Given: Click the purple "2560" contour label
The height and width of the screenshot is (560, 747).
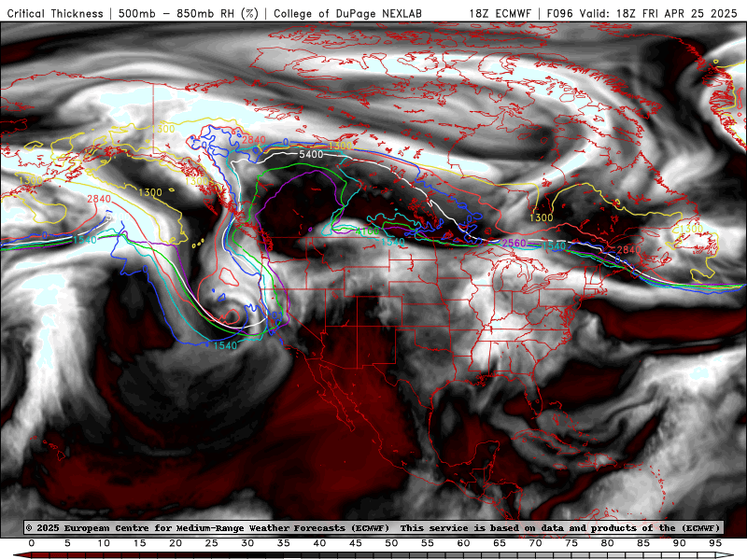Looking at the screenshot, I should pos(514,244).
